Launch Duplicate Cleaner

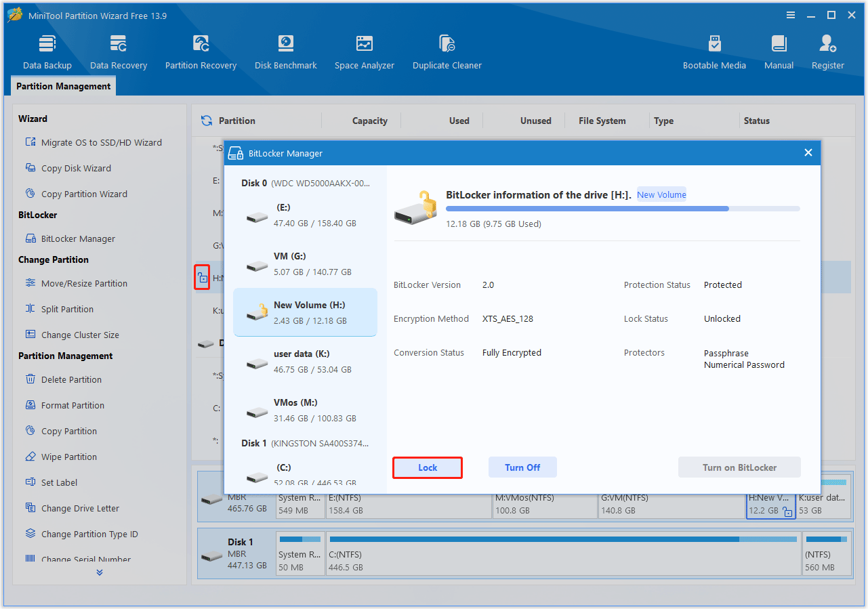pos(447,52)
